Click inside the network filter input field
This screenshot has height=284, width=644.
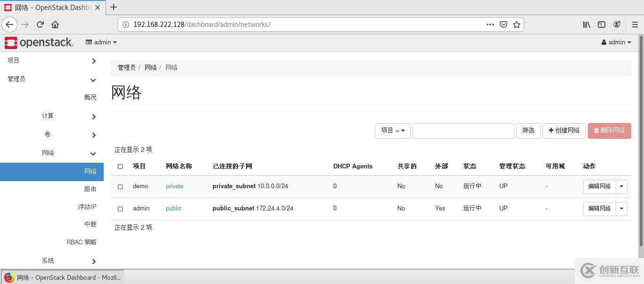[463, 131]
